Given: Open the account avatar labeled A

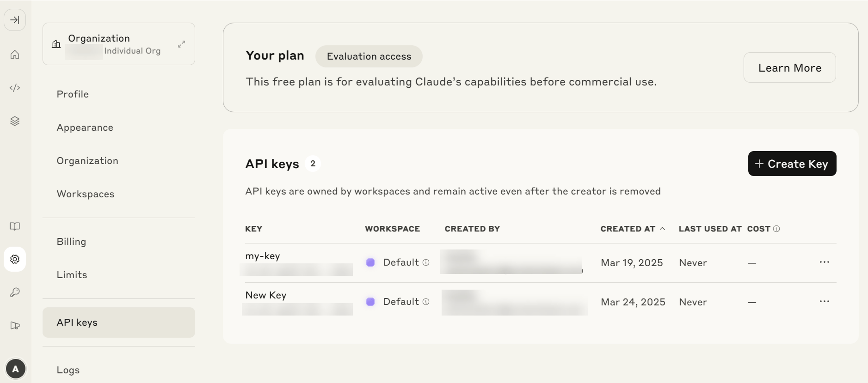Looking at the screenshot, I should click(x=16, y=369).
